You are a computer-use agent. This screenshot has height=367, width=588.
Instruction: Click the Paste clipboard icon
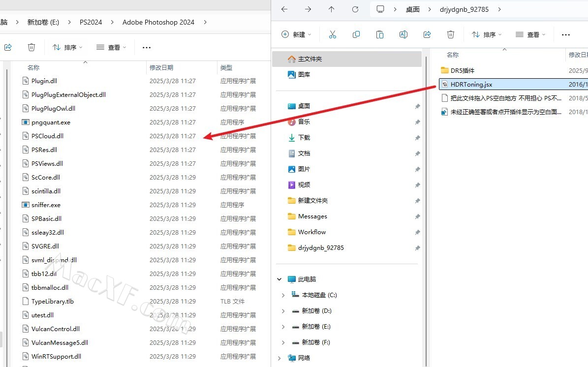380,34
